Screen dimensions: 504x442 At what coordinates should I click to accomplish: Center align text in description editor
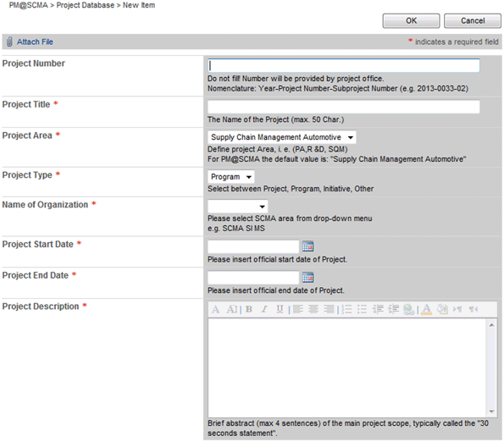[x=313, y=309]
